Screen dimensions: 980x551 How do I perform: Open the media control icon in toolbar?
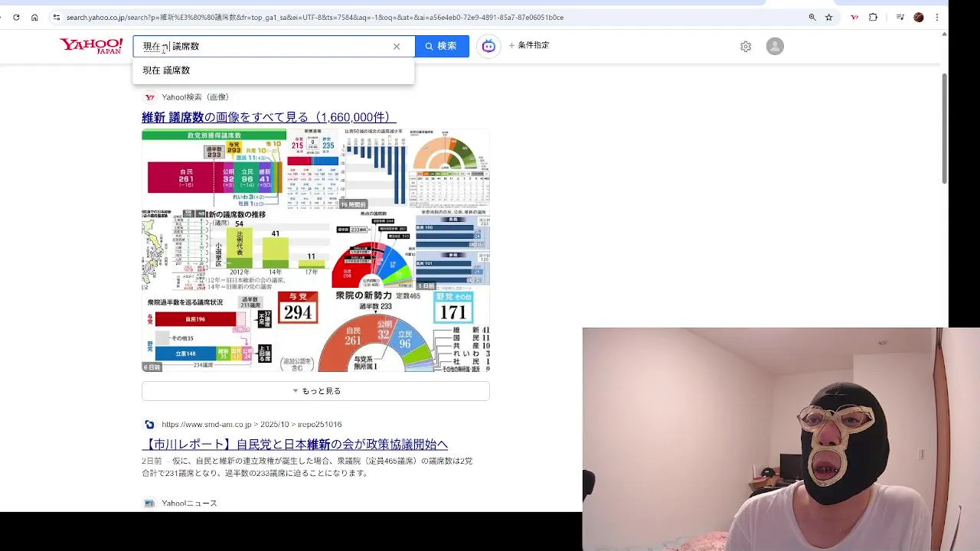900,17
